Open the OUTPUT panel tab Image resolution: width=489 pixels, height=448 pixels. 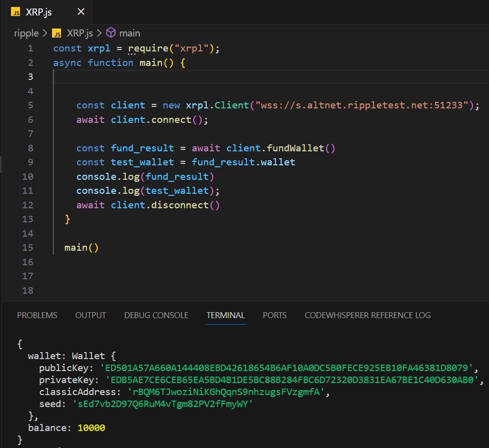(90, 315)
